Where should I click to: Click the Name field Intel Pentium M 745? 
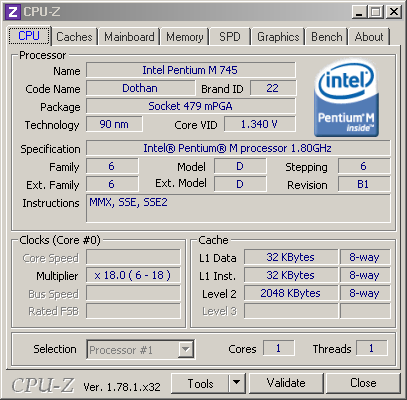pos(191,70)
